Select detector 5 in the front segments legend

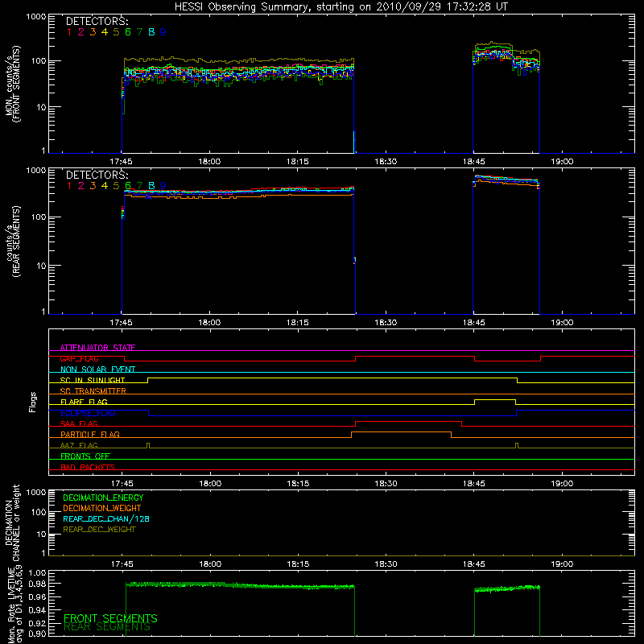[x=116, y=32]
